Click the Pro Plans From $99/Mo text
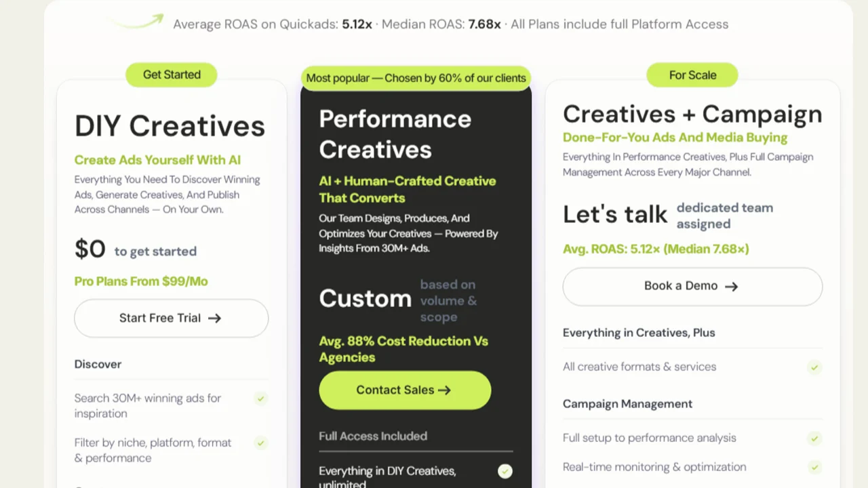Image resolution: width=868 pixels, height=488 pixels. [141, 281]
